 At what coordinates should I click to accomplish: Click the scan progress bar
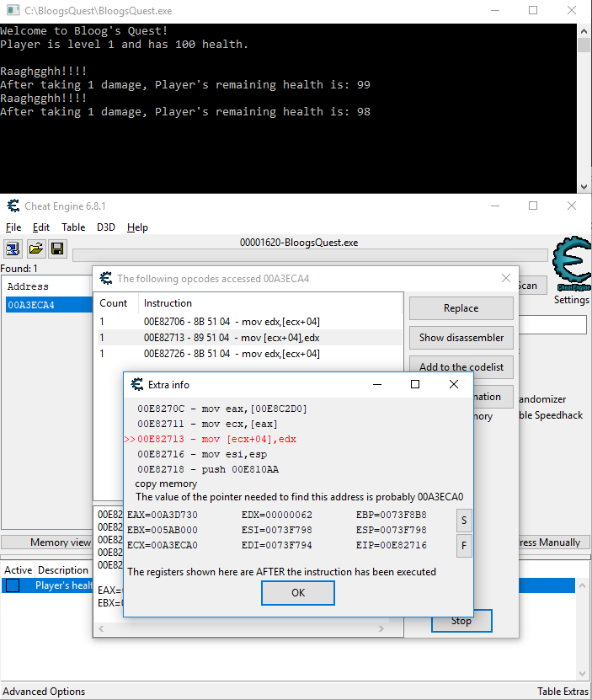click(x=310, y=255)
